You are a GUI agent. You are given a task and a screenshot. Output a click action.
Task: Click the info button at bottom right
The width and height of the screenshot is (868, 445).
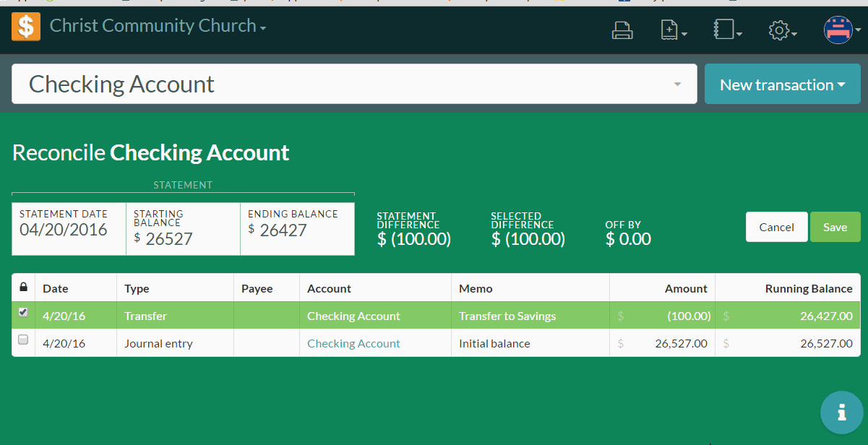coord(842,412)
